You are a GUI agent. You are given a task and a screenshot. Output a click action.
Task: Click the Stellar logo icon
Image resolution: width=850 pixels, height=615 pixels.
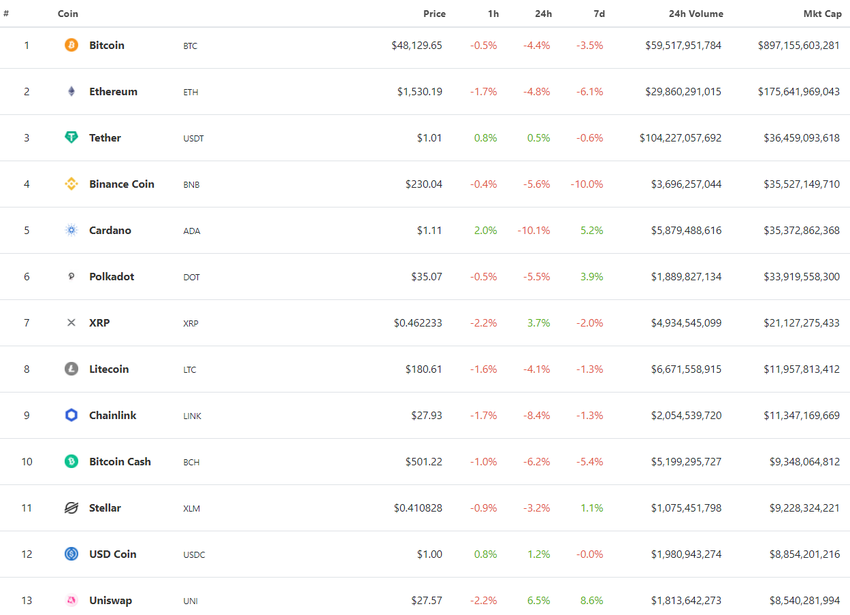click(71, 508)
